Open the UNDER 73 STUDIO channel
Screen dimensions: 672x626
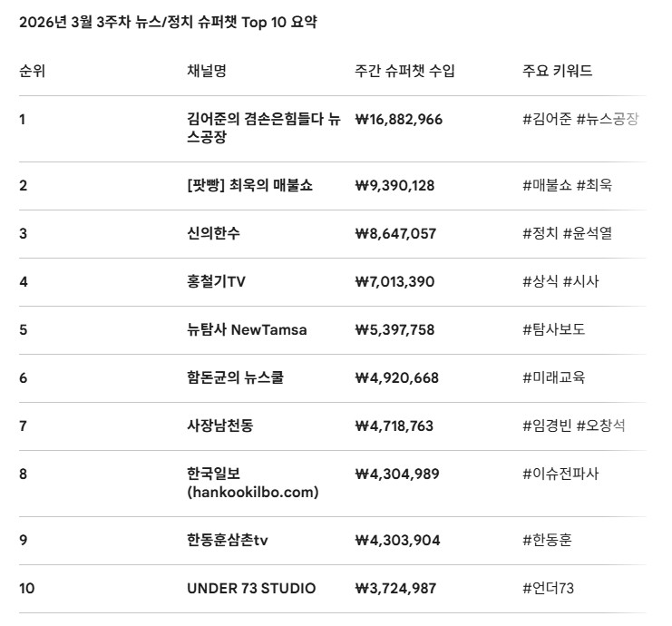tap(251, 589)
